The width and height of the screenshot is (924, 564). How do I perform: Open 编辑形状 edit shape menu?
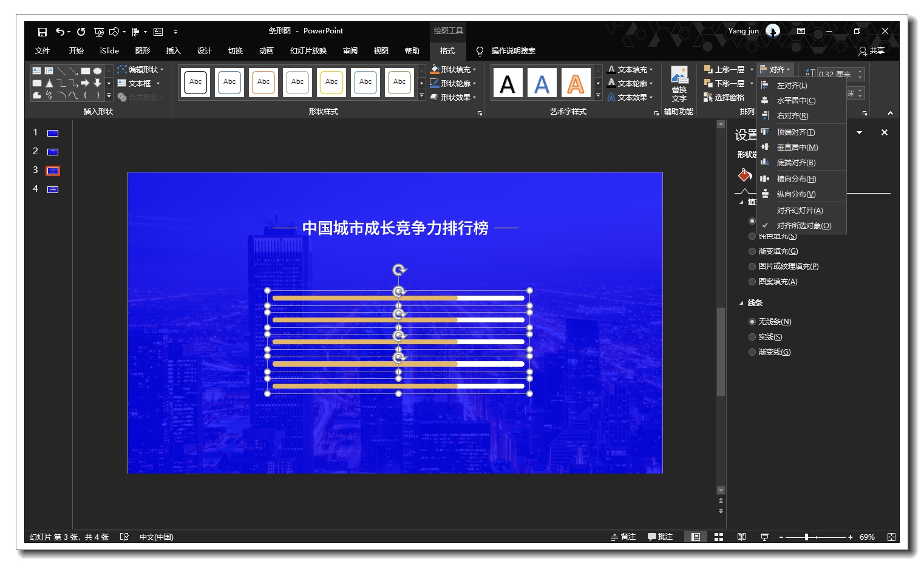(x=140, y=69)
